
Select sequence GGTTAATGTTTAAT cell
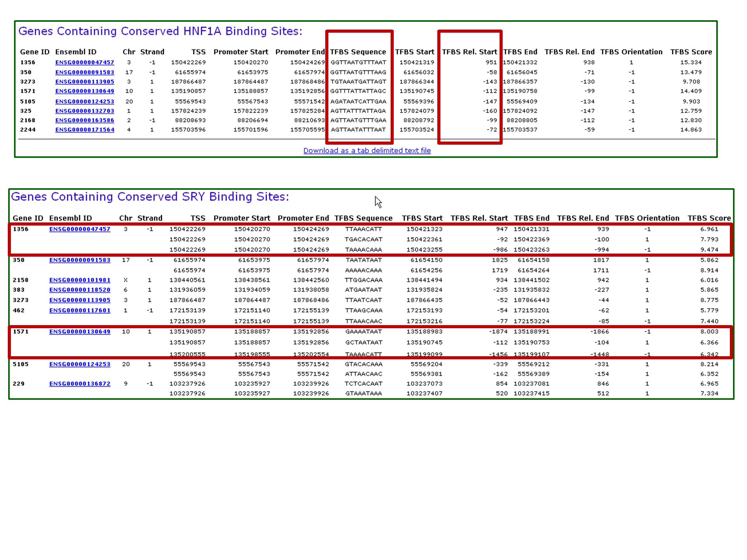pyautogui.click(x=358, y=62)
